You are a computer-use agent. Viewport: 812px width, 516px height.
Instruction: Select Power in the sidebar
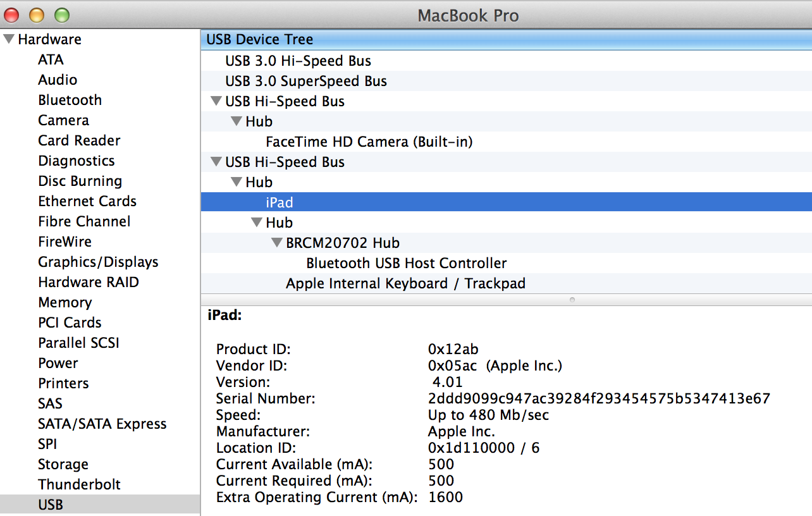[58, 363]
